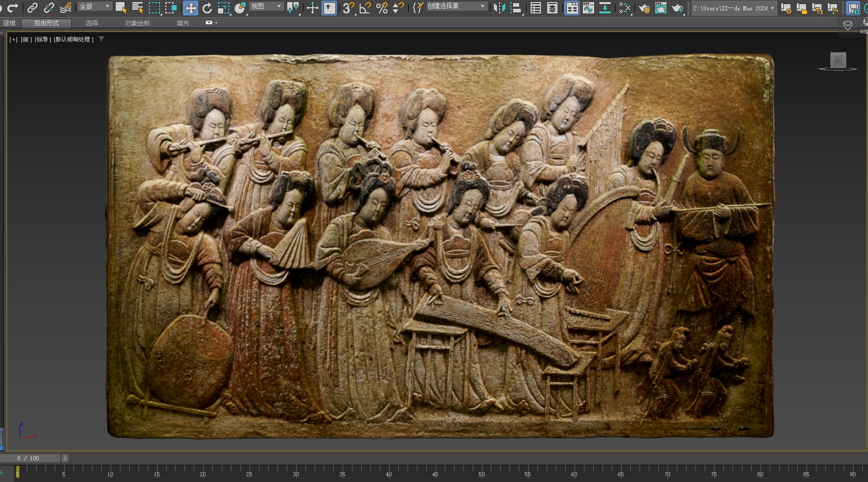Image resolution: width=868 pixels, height=482 pixels.
Task: Click Create Default project structure icon
Action: [x=817, y=8]
